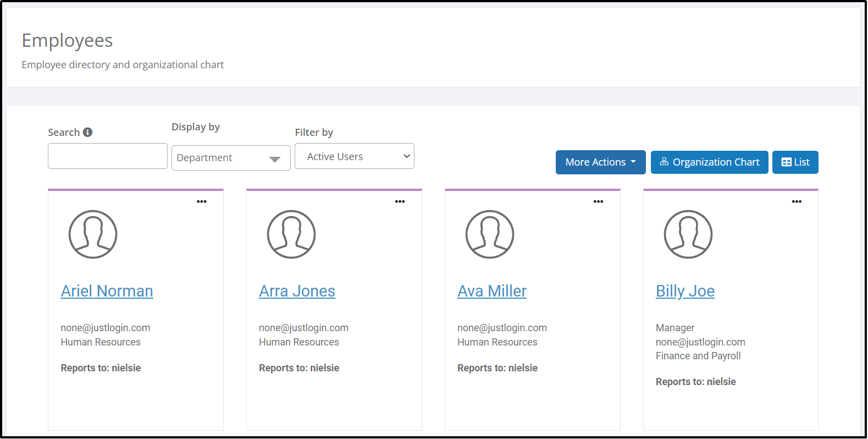Open the three-dot menu on Ava Miller's card

[x=599, y=201]
